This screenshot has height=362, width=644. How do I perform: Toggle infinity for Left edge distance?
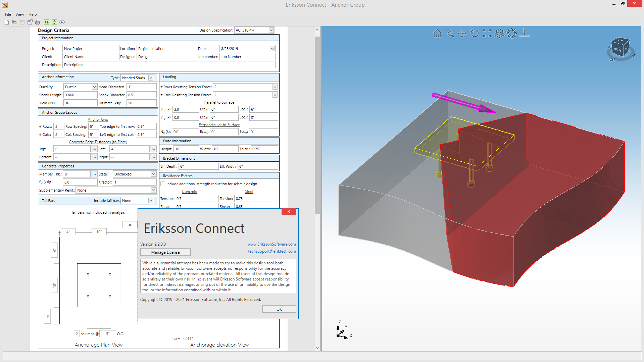[x=153, y=149]
